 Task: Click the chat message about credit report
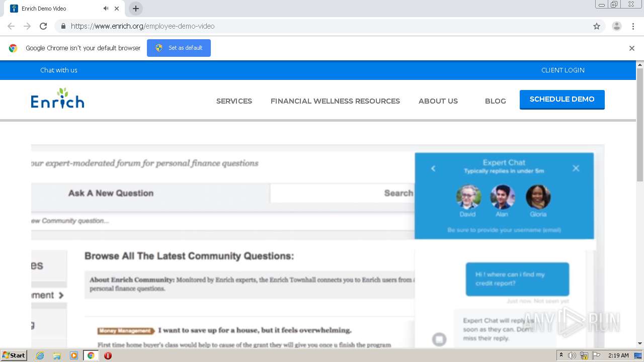(517, 279)
